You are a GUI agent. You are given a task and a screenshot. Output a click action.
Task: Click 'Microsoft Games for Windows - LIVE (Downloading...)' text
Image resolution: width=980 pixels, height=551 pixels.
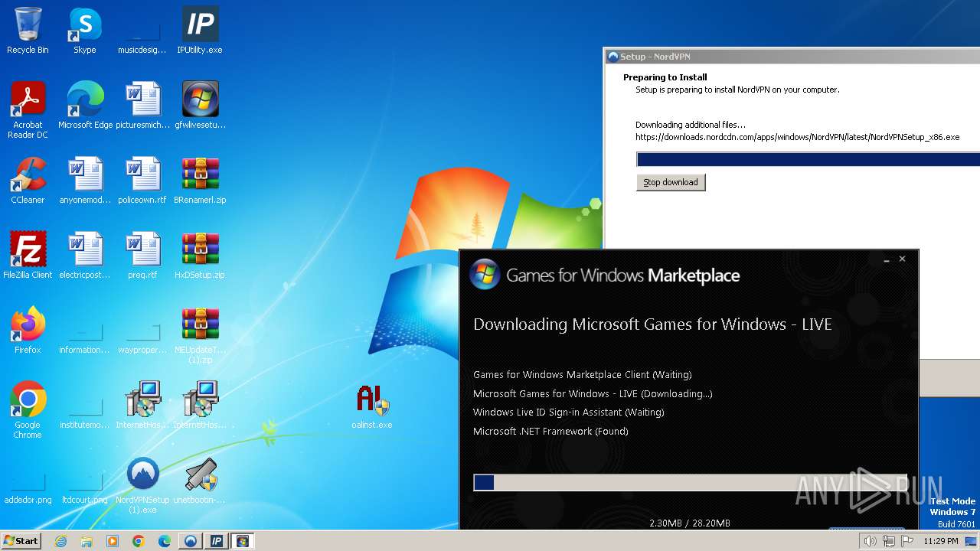pyautogui.click(x=593, y=393)
